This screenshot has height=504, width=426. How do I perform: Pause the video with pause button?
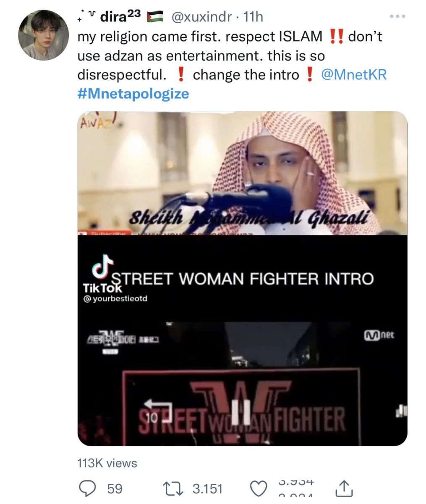(243, 411)
